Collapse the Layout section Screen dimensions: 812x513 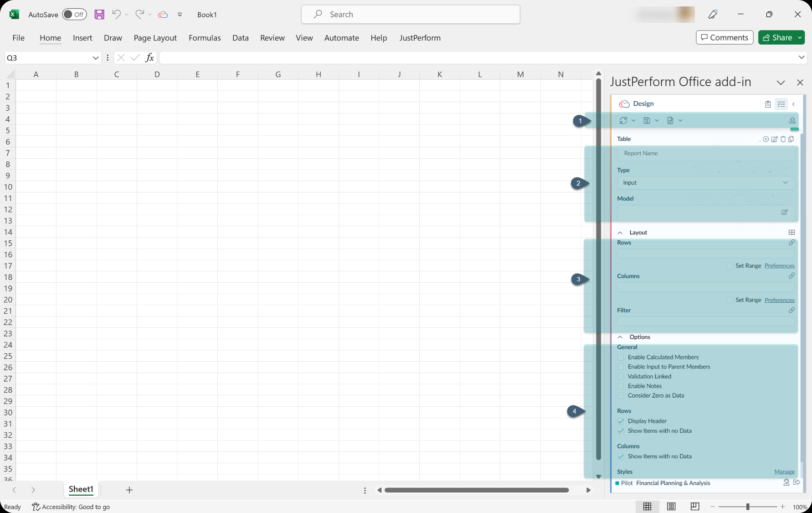620,232
